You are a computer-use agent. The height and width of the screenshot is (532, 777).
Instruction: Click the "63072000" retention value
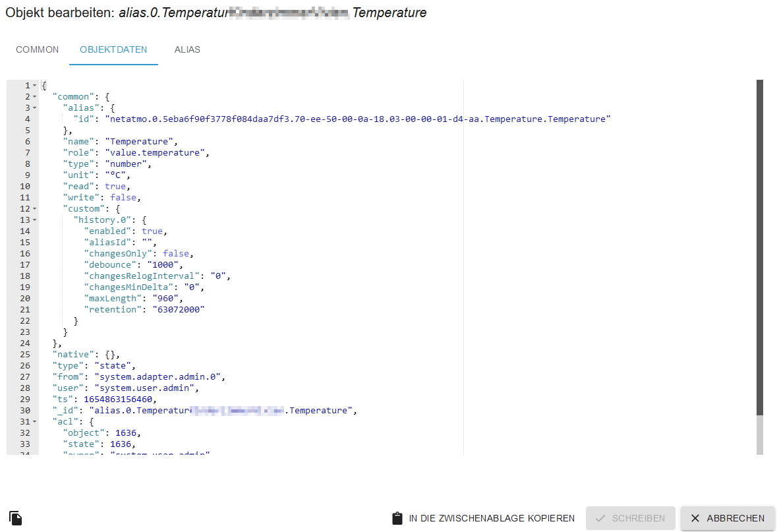coord(179,309)
